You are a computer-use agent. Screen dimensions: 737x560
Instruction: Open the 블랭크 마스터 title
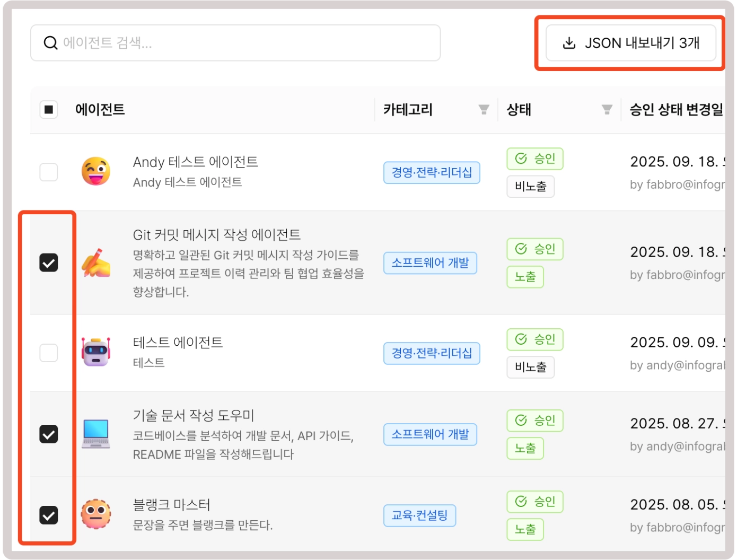pyautogui.click(x=171, y=505)
